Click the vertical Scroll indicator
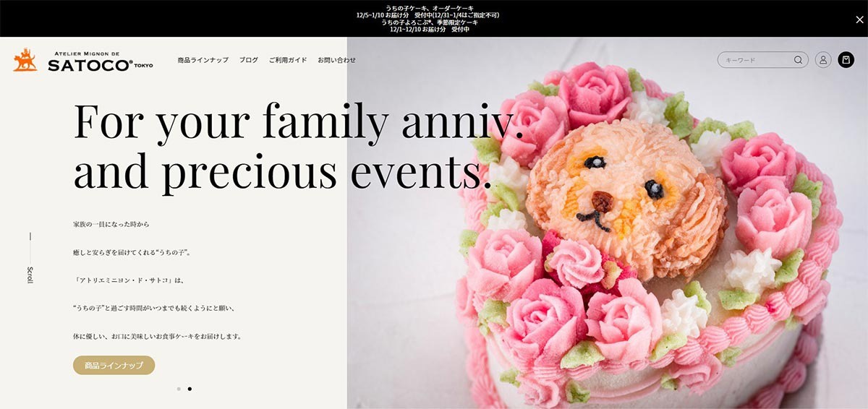This screenshot has height=409, width=868. pyautogui.click(x=30, y=258)
